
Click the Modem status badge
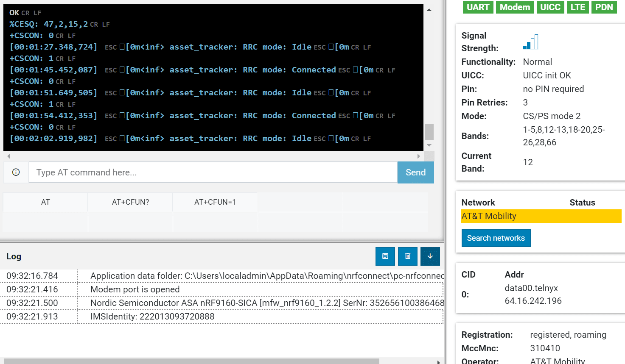tap(515, 7)
